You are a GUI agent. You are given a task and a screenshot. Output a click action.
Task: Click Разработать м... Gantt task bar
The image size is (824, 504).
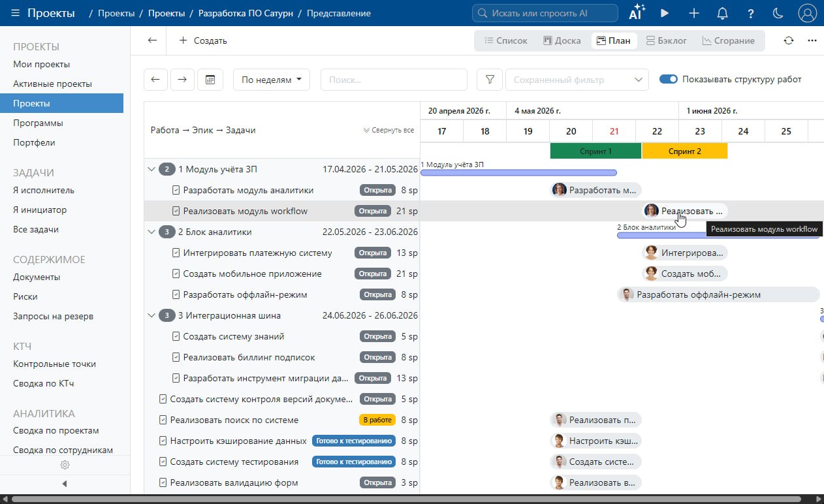click(595, 190)
